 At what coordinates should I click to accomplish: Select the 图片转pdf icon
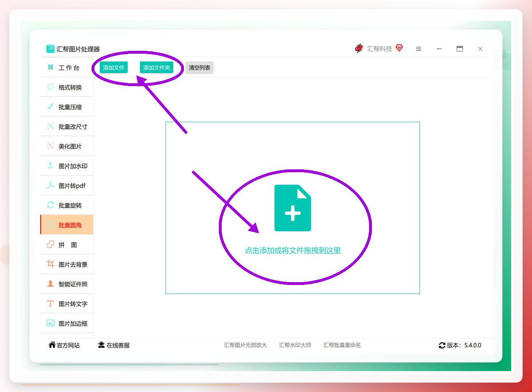point(50,185)
